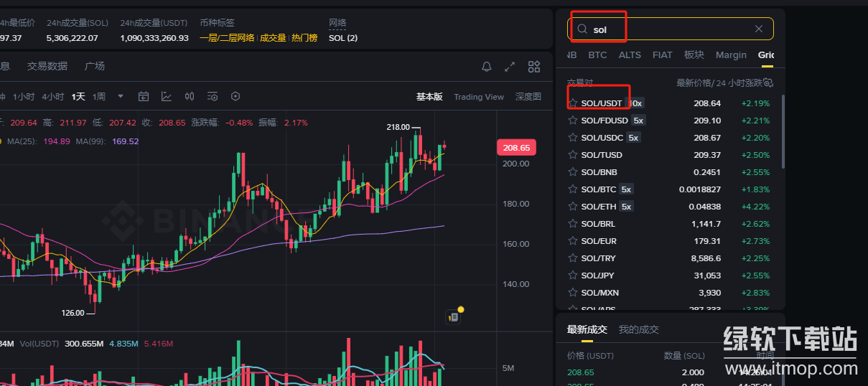Clear the sol search text
The width and height of the screenshot is (868, 386).
pos(759,29)
